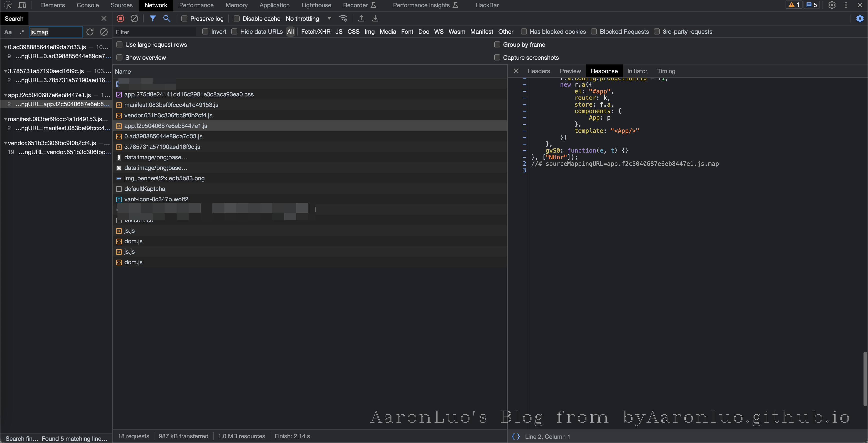This screenshot has height=443, width=868.
Task: Enable Show overview checkbox
Action: (x=119, y=58)
